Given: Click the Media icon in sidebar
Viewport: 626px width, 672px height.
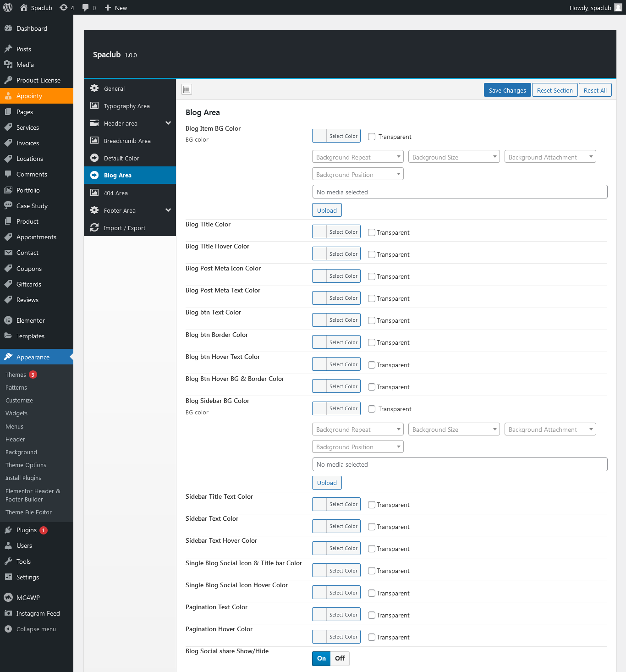Looking at the screenshot, I should point(8,64).
